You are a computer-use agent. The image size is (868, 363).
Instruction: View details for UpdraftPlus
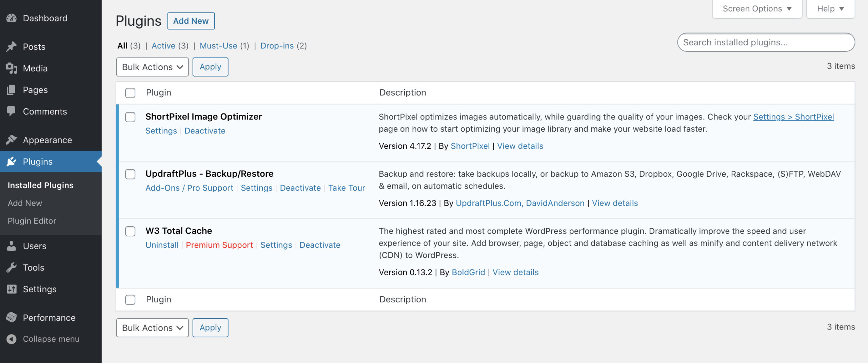pyautogui.click(x=615, y=203)
